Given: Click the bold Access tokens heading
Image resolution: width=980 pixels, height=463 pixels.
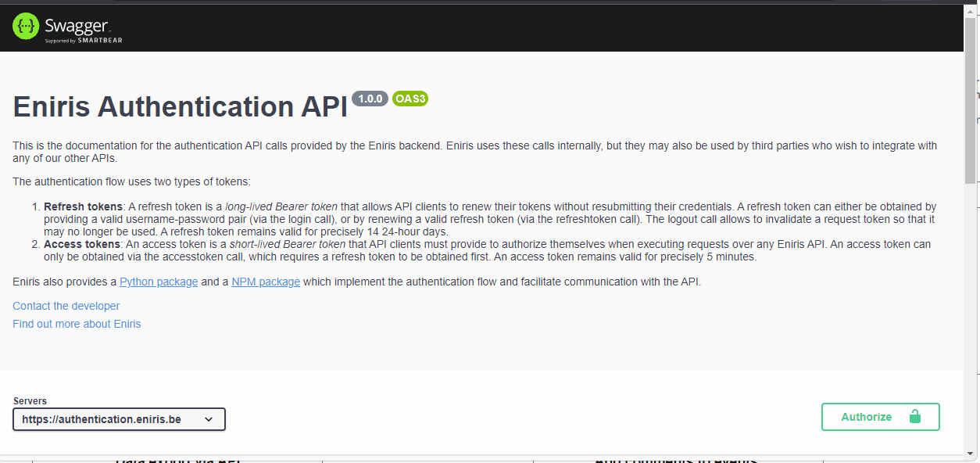Looking at the screenshot, I should [x=82, y=244].
